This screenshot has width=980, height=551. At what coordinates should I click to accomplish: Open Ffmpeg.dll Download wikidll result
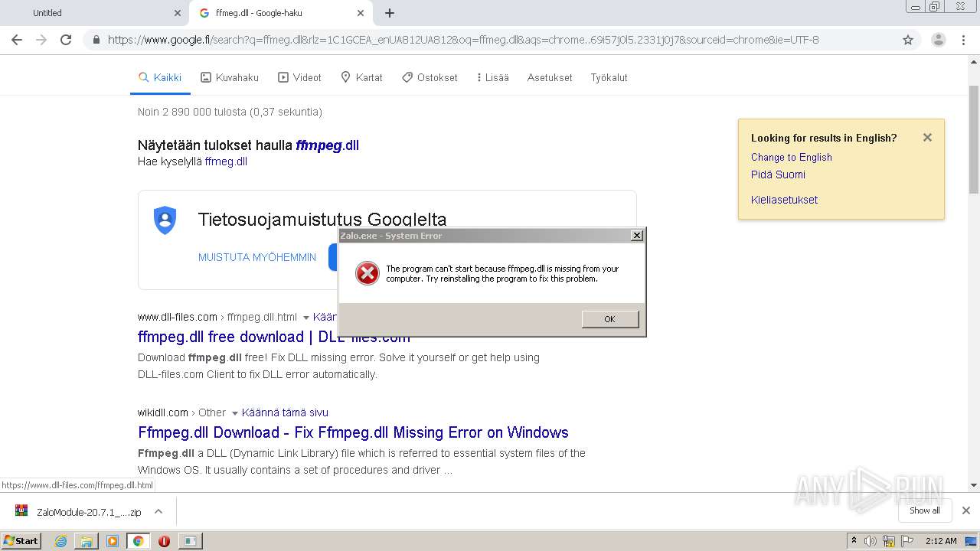(x=353, y=432)
